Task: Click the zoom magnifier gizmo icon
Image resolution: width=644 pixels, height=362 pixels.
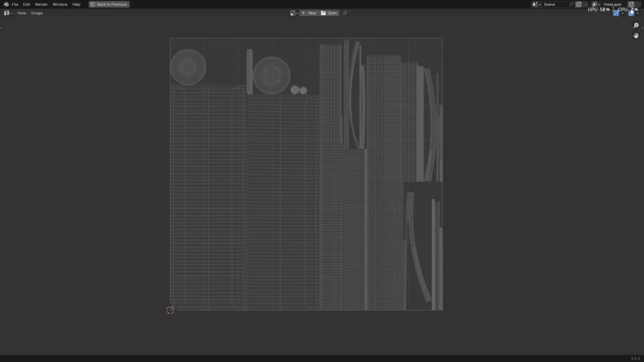Action: tap(636, 25)
